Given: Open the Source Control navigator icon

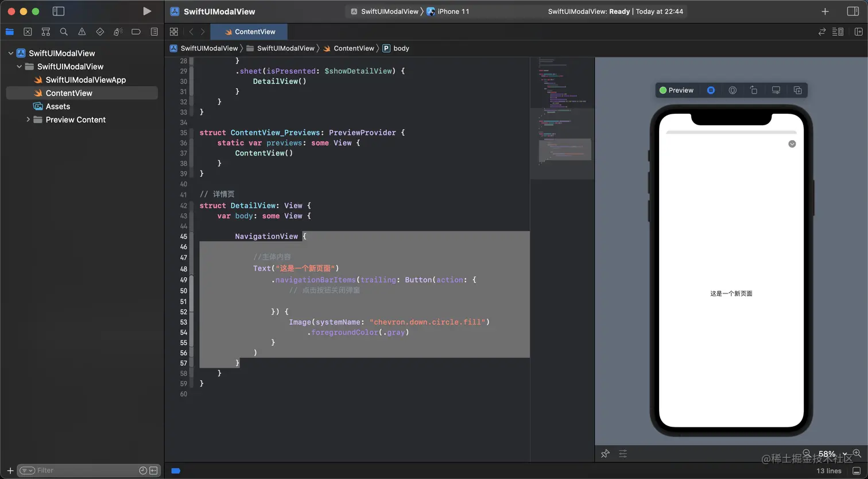Looking at the screenshot, I should pos(28,32).
